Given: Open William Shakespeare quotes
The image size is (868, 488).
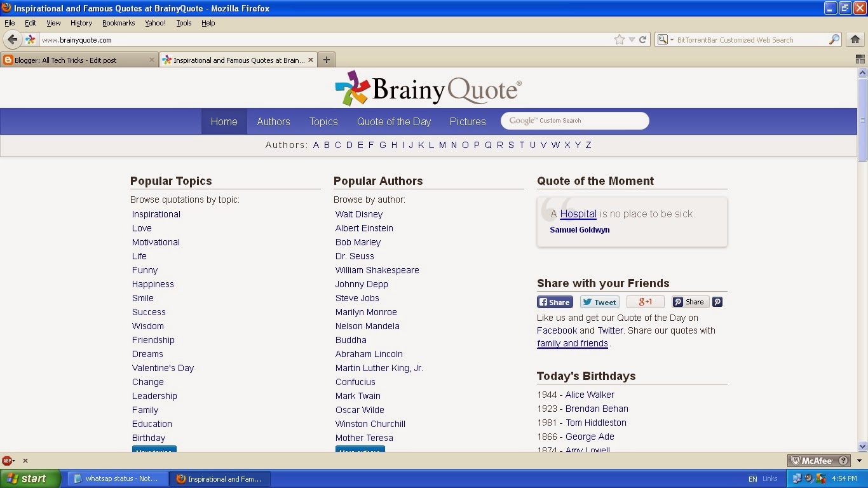Looking at the screenshot, I should pyautogui.click(x=377, y=270).
